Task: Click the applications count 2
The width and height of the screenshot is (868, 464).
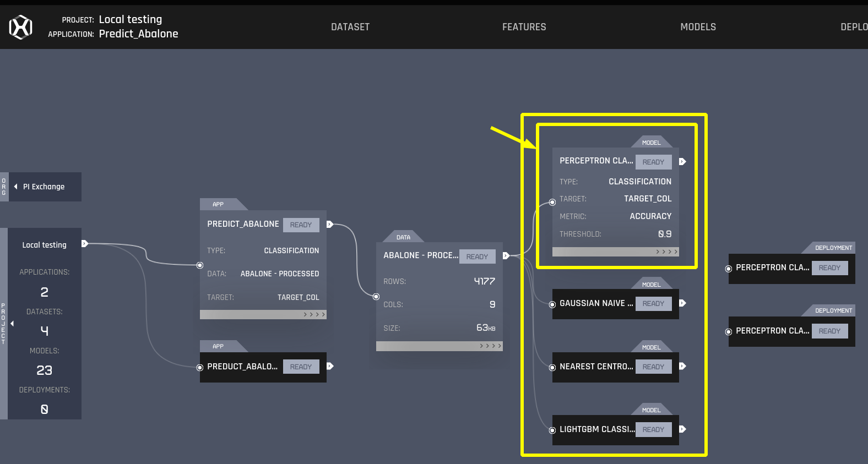Action: click(45, 292)
